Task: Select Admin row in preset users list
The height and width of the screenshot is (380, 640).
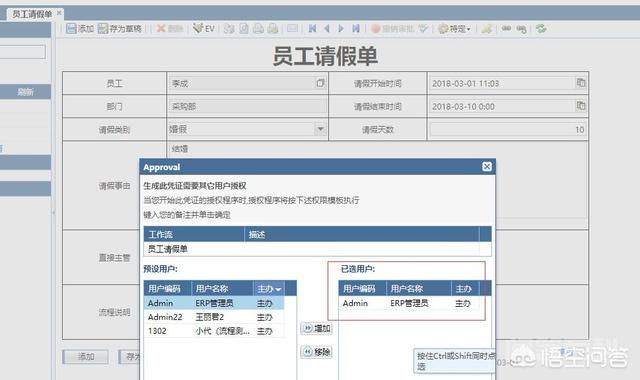Action: 214,303
